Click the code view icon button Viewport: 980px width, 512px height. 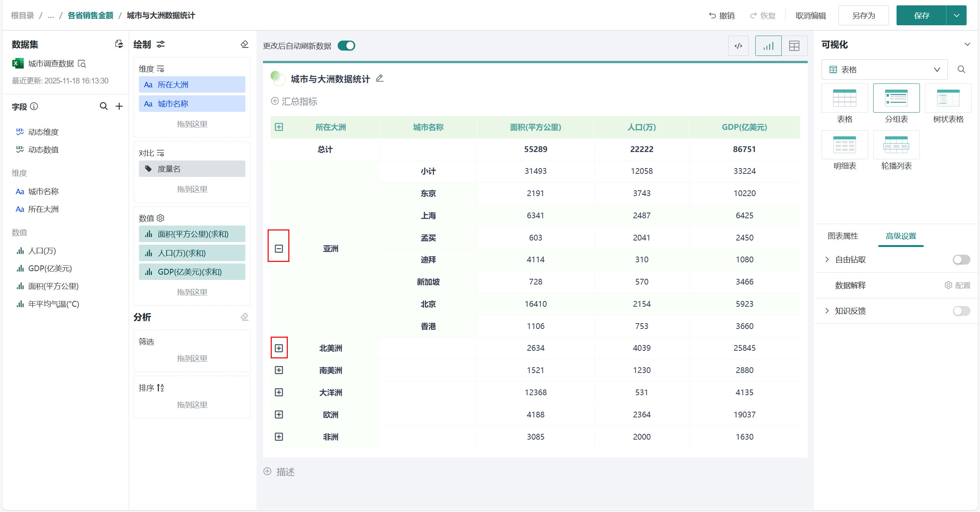738,46
